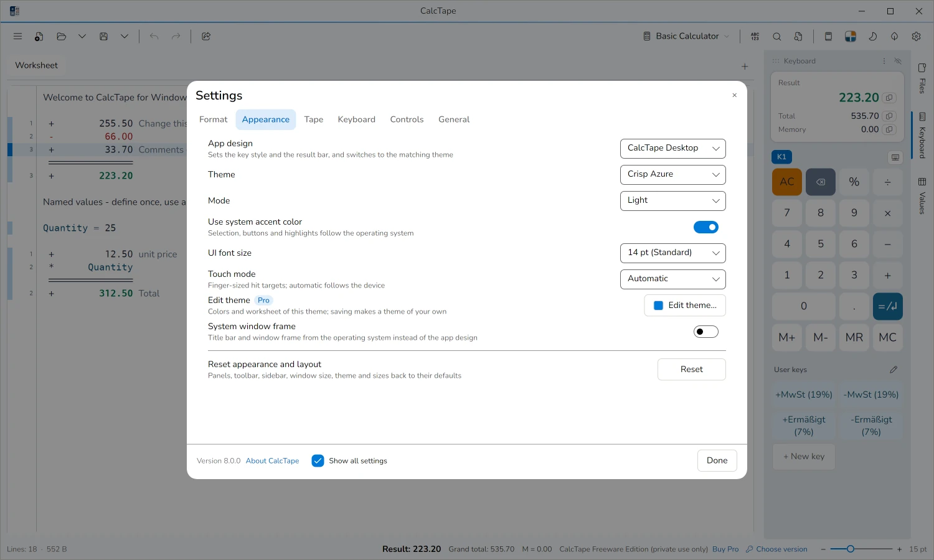Click the Pro badge next to Edit theme
The width and height of the screenshot is (934, 560).
[263, 301]
